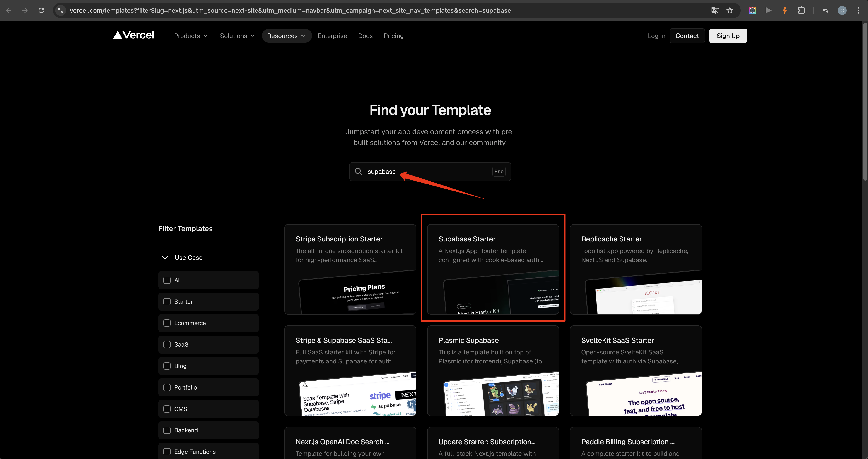This screenshot has height=459, width=868.
Task: Click the gray play-arrow extension icon
Action: click(769, 10)
